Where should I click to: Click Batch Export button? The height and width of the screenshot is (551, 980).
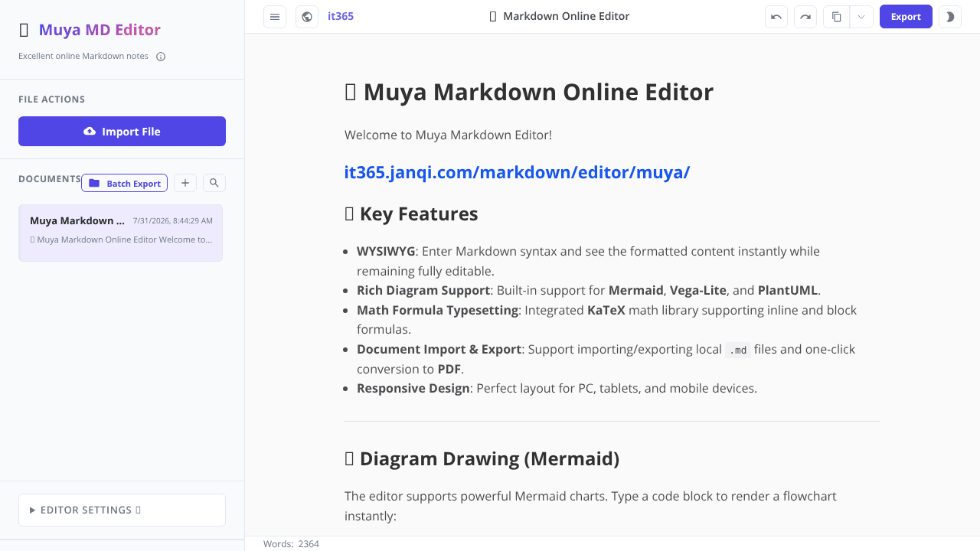(124, 183)
